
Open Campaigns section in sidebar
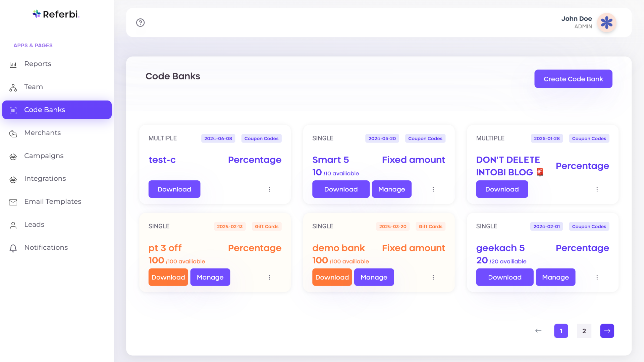point(44,156)
